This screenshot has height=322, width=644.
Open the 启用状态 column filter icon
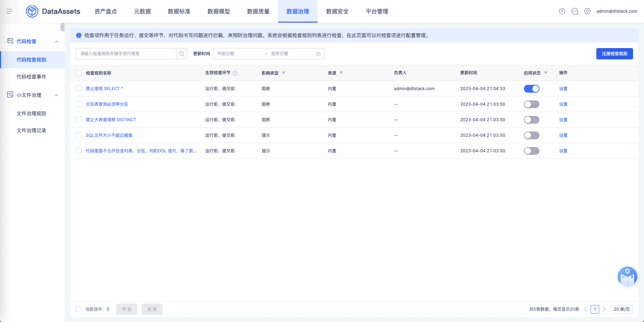click(x=546, y=73)
